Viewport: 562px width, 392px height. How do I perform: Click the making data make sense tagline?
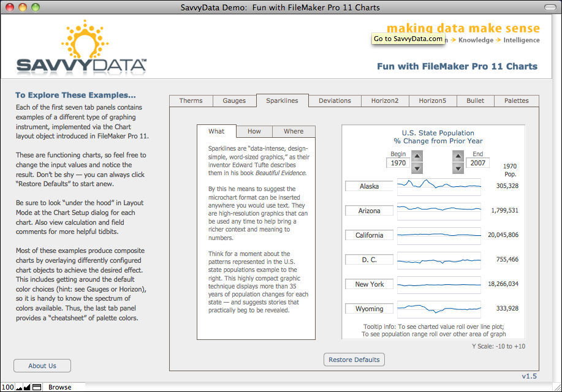click(463, 28)
